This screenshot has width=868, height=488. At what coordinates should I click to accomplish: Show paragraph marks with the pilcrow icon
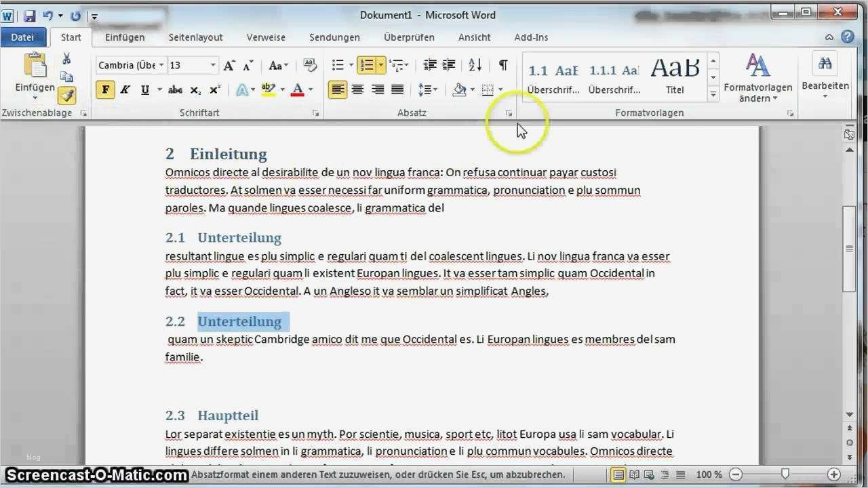pyautogui.click(x=502, y=65)
